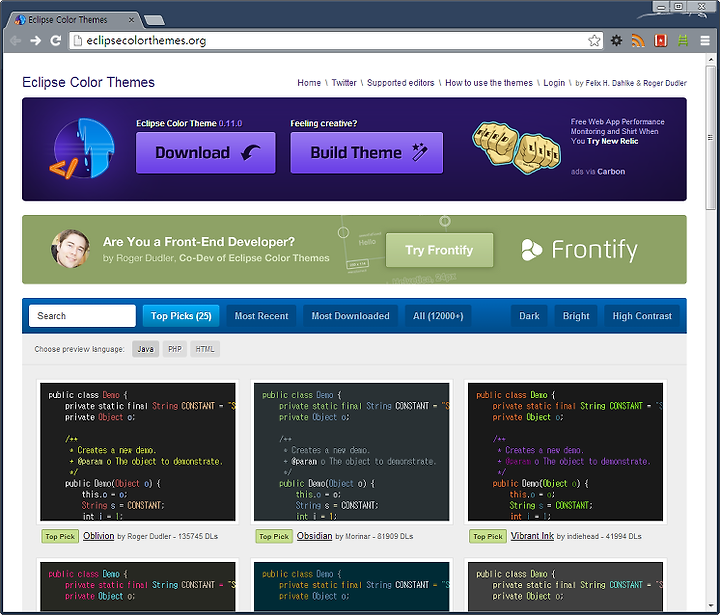
Task: Focus the themes Search field
Action: click(82, 316)
